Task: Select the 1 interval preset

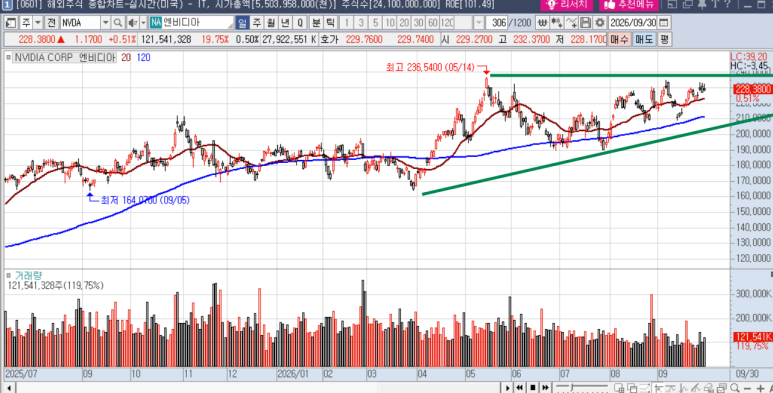Action: pyautogui.click(x=347, y=23)
